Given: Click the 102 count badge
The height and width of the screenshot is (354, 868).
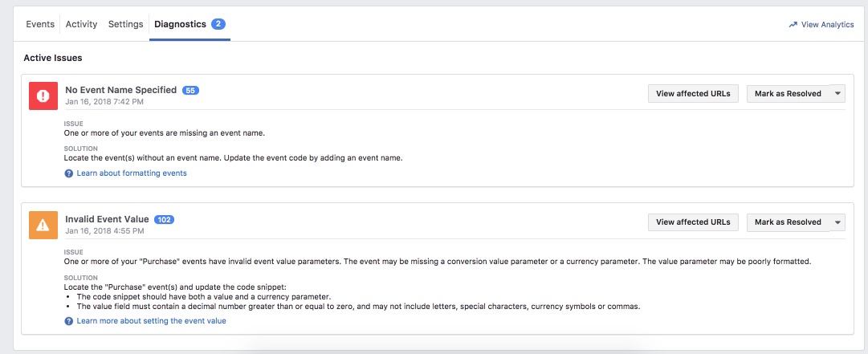Looking at the screenshot, I should click(165, 220).
